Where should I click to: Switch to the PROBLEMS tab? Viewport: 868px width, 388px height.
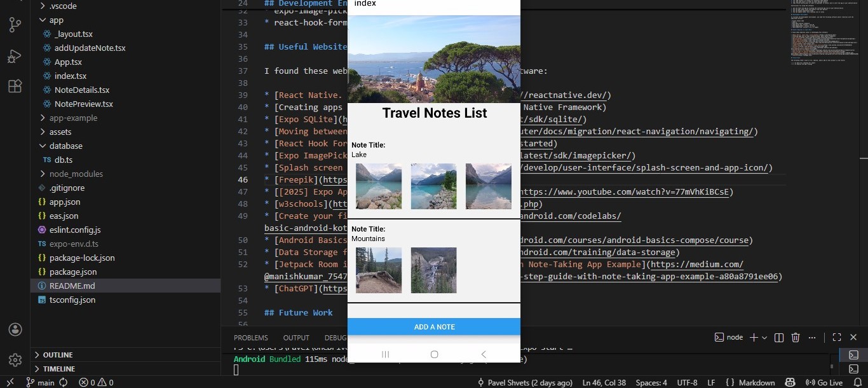251,337
